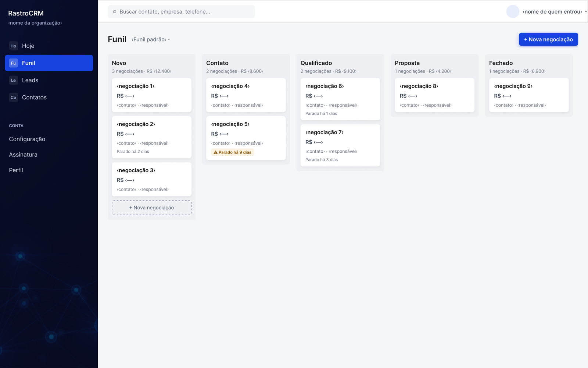Click the Funil sidebar icon badge
The image size is (588, 368).
pyautogui.click(x=13, y=63)
